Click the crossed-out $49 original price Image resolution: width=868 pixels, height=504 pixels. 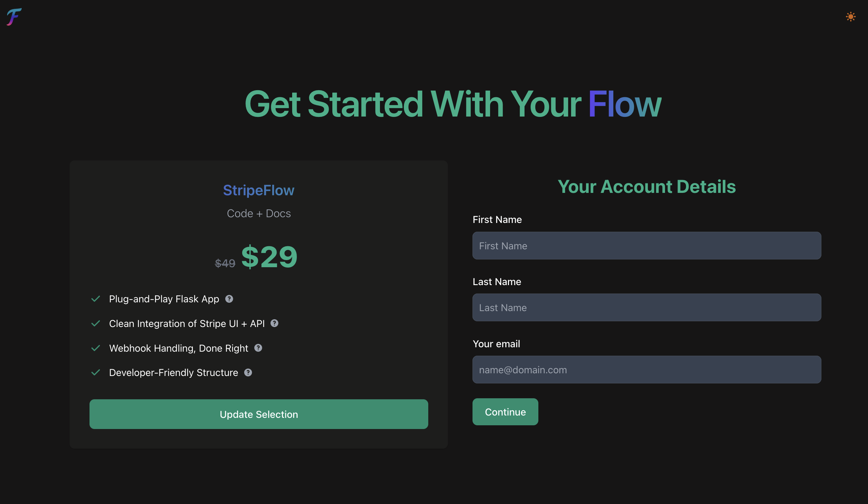click(x=225, y=263)
